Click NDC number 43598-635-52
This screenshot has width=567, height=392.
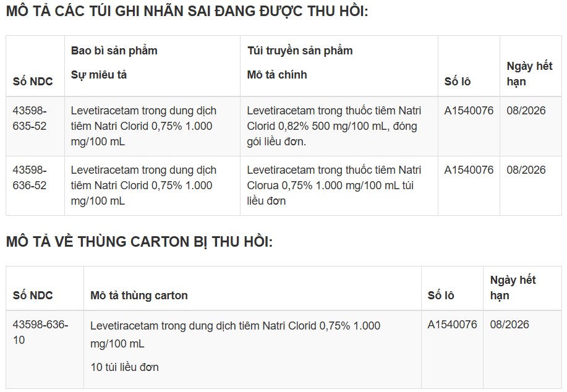point(30,119)
